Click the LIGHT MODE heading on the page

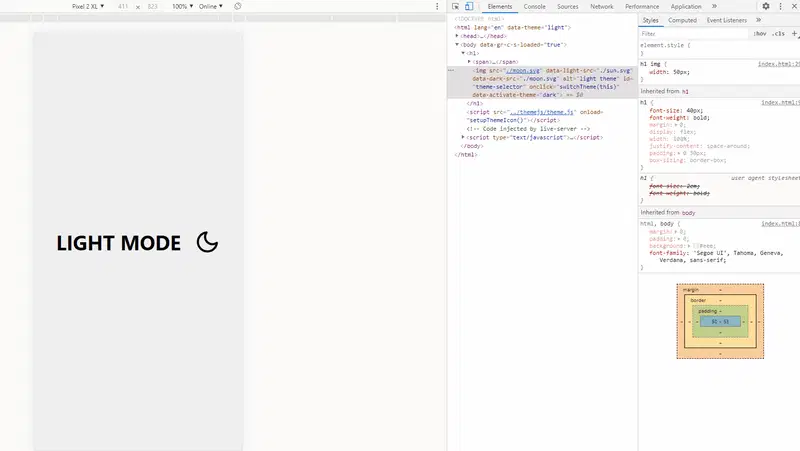(x=118, y=243)
